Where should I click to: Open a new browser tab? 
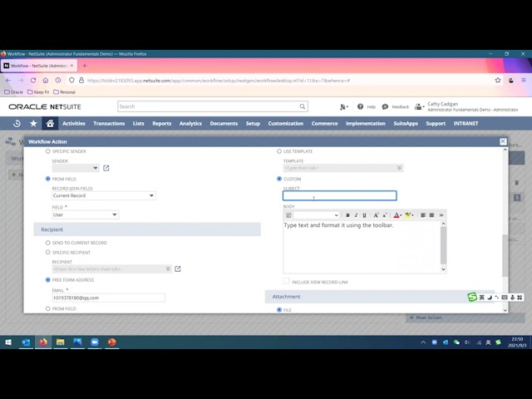[x=85, y=66]
